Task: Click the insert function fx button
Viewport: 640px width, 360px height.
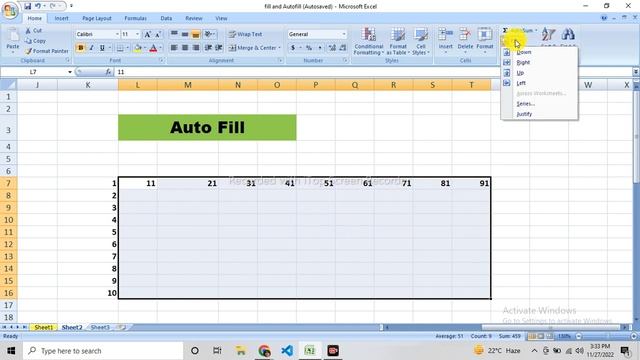Action: 108,72
